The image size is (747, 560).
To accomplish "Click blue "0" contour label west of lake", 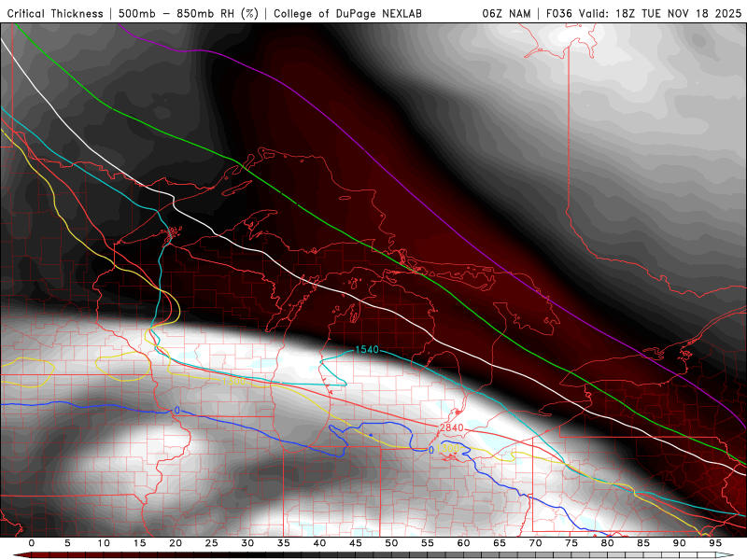I will 177,411.
